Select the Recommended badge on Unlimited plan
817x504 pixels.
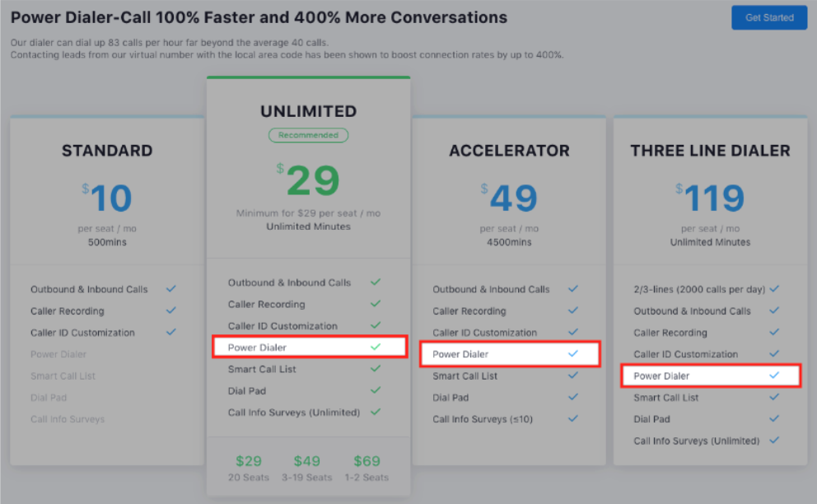tap(308, 135)
